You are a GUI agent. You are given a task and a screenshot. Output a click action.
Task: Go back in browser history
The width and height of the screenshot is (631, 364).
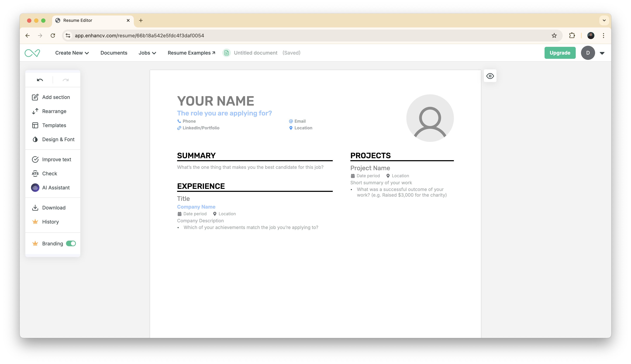[27, 36]
